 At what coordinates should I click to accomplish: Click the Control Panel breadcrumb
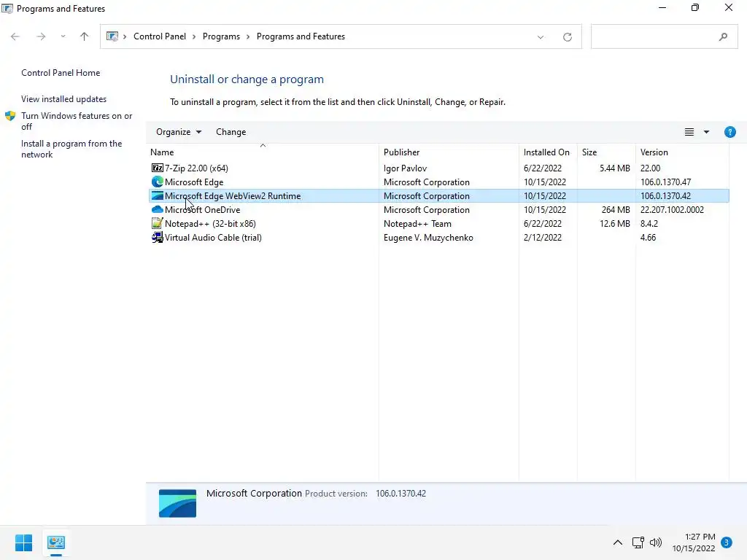click(160, 36)
